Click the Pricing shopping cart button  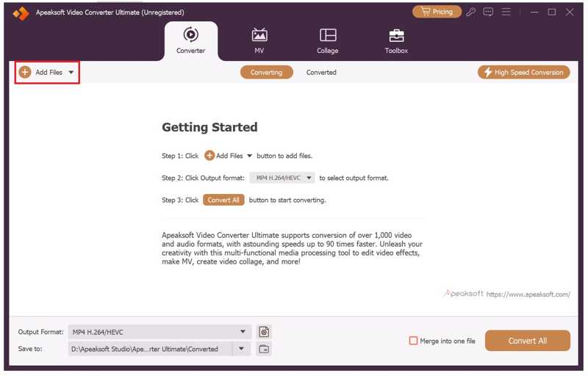click(437, 12)
